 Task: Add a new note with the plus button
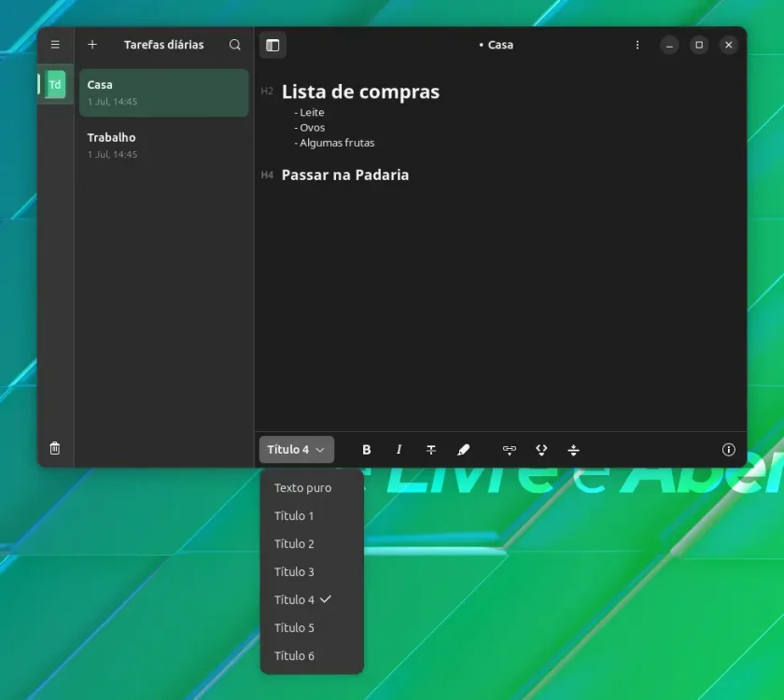[92, 45]
